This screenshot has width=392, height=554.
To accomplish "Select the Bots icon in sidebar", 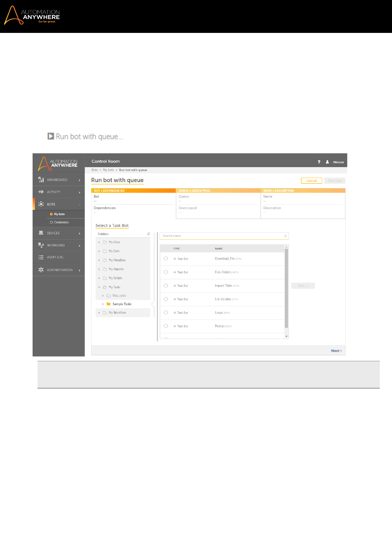I will [x=41, y=204].
